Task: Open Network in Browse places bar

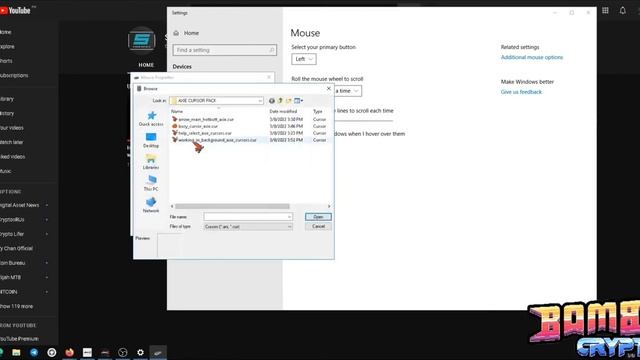Action: point(151,205)
